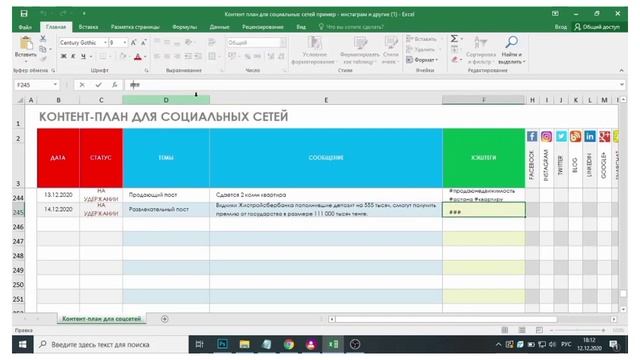
Task: Click the fill color bucket icon
Action: 122,57
